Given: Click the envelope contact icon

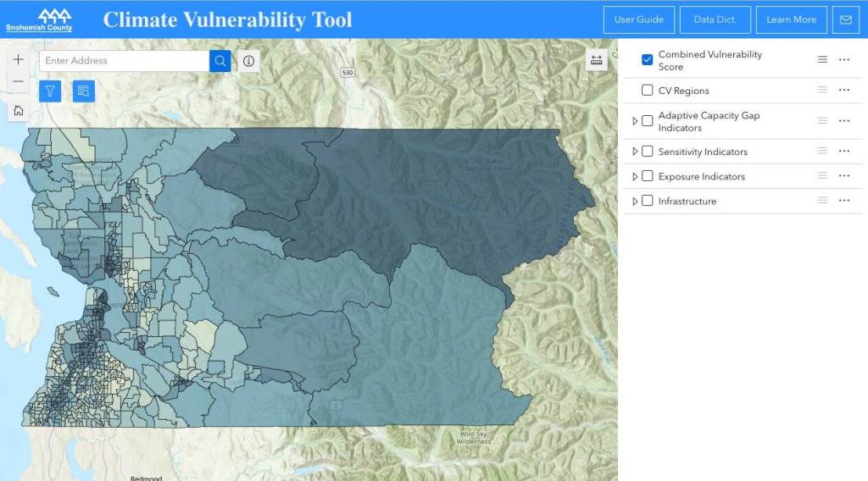Looking at the screenshot, I should tap(845, 19).
